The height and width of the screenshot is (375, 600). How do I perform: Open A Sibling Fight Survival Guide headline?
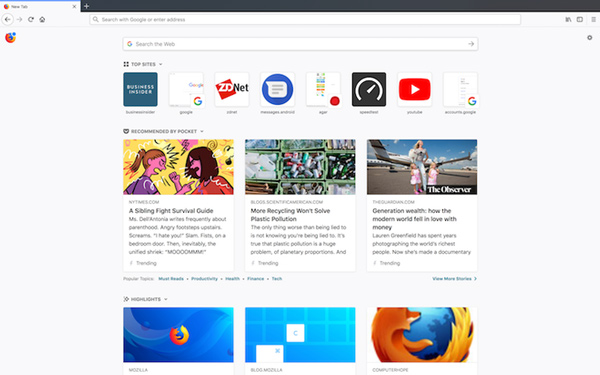coord(171,210)
